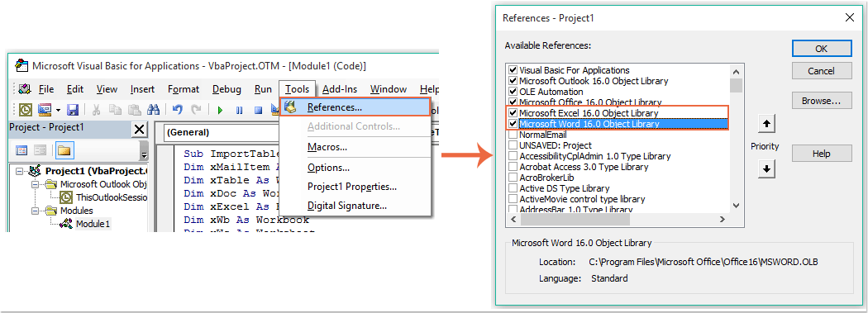Image resolution: width=868 pixels, height=313 pixels.
Task: Uncheck Visual Basic For Applications reference
Action: (x=513, y=70)
